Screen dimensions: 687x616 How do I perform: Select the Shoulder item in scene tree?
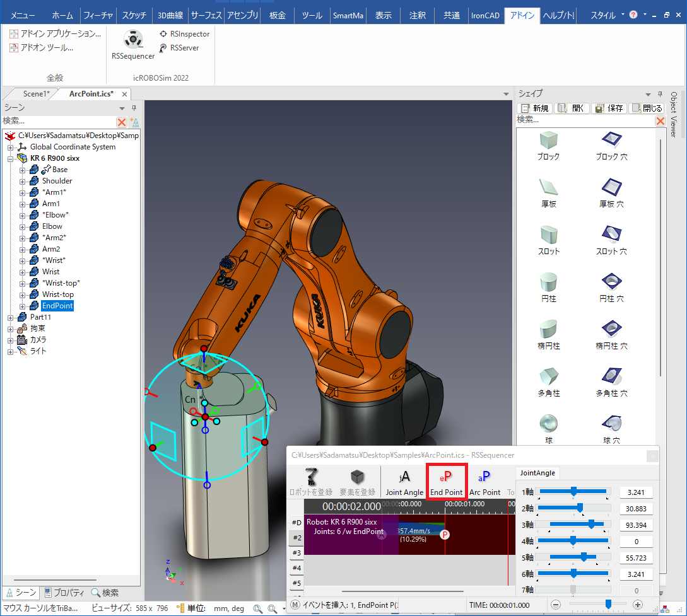tap(57, 181)
